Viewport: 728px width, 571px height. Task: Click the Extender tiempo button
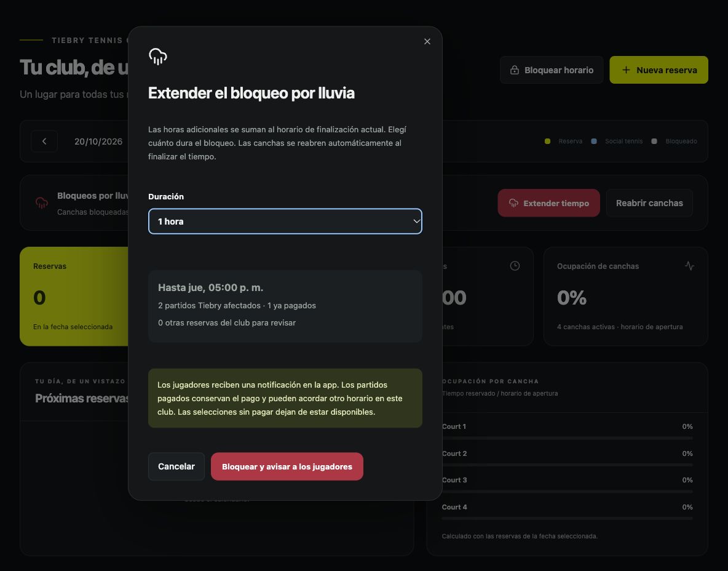click(549, 203)
